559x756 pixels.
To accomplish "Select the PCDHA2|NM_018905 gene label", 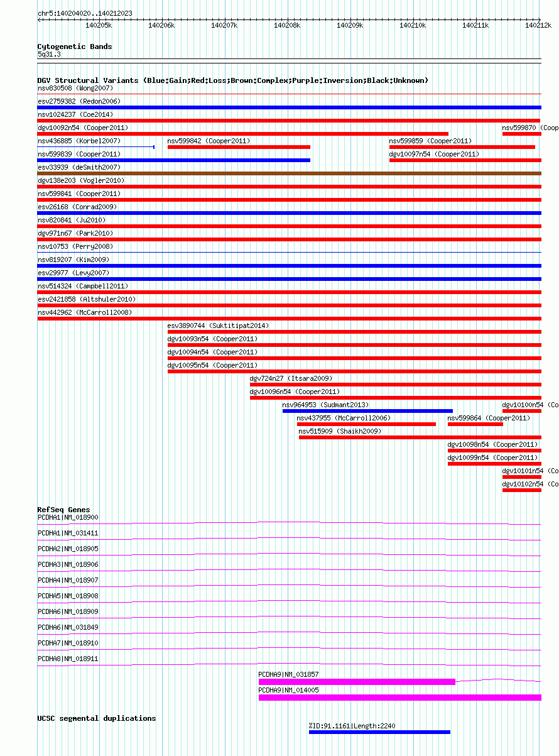I will pos(68,549).
